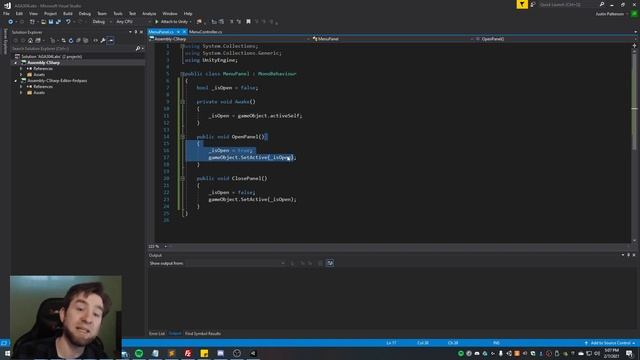Toggle Output panel auto-hide pin
This screenshot has width=640, height=360.
(x=629, y=255)
